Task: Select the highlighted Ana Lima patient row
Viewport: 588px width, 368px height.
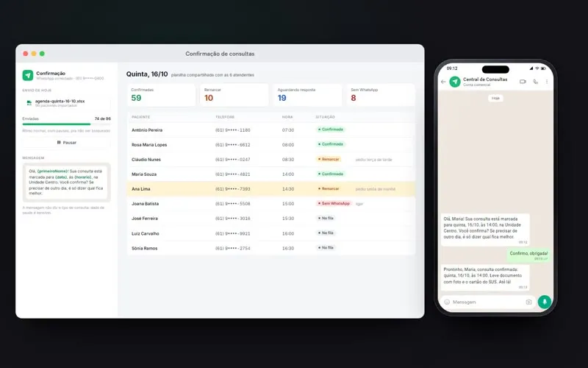Action: 271,189
